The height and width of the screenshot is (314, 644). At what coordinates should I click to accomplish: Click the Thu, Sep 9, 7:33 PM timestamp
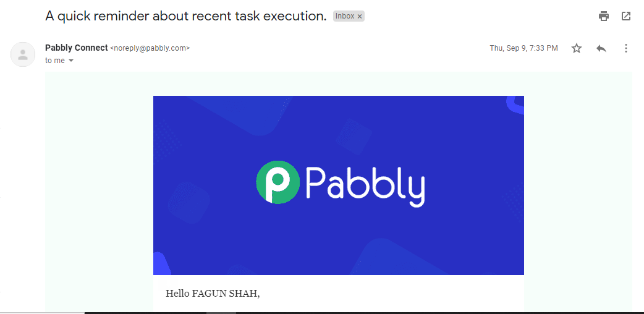point(523,48)
